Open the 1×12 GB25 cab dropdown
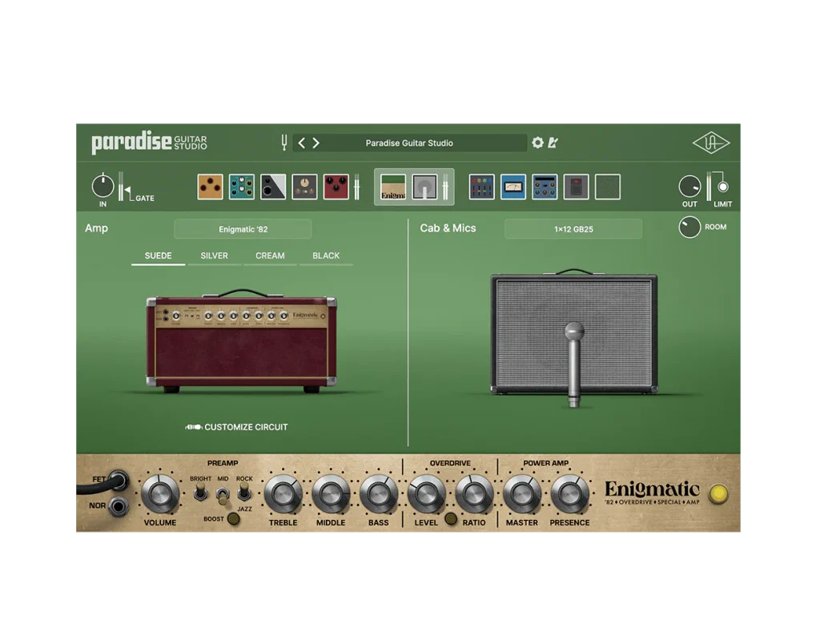Screen dimensions: 820x644 click(573, 229)
